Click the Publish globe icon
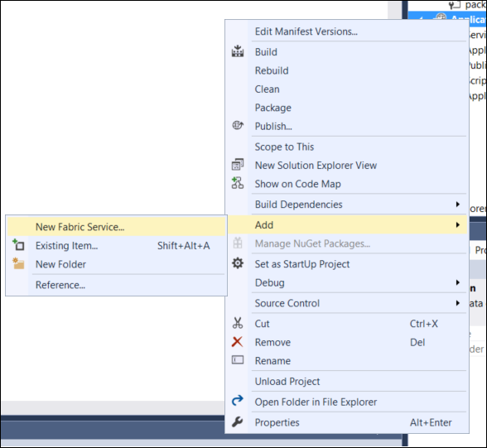The height and width of the screenshot is (448, 487). [x=238, y=125]
